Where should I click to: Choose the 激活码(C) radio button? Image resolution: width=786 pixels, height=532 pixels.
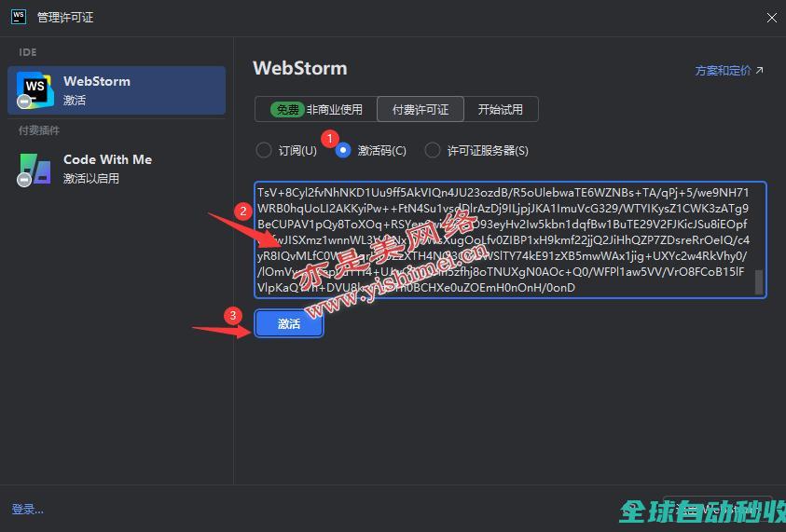point(343,150)
